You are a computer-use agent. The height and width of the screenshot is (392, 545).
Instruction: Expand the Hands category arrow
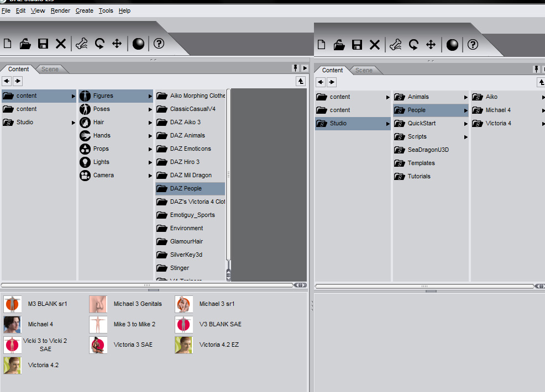click(x=150, y=136)
